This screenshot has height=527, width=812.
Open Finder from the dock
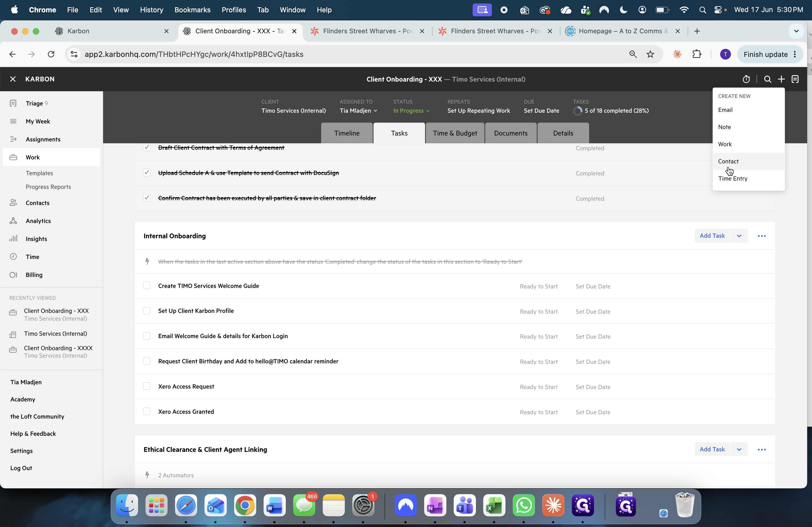tap(127, 505)
